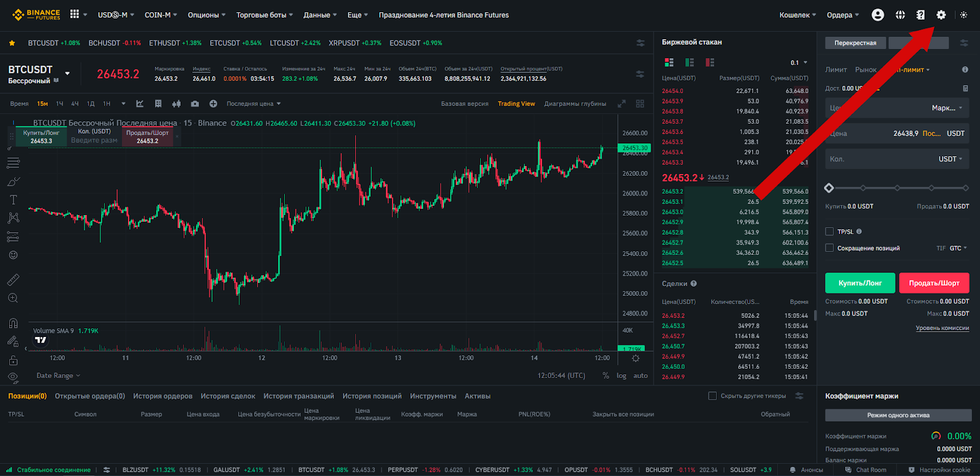Open the emoji icons tool
This screenshot has height=476, width=980.
tap(13, 255)
